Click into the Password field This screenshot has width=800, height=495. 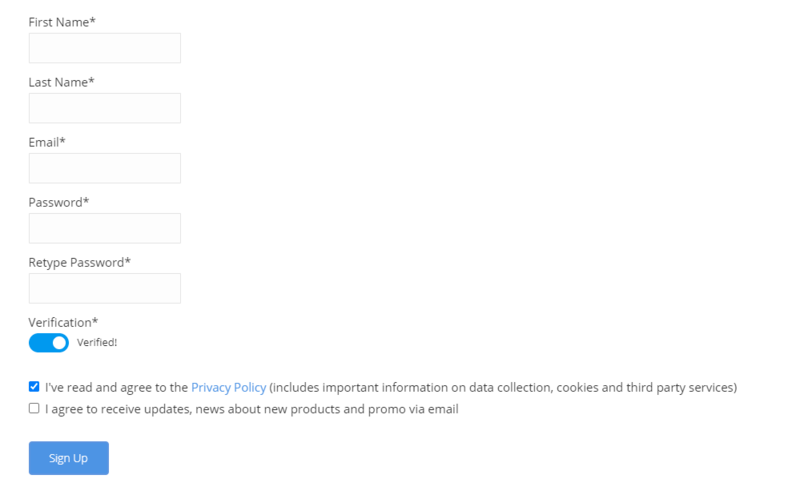105,228
